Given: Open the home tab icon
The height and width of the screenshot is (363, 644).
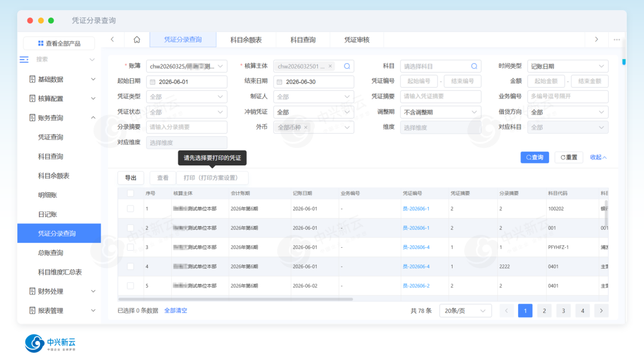Looking at the screenshot, I should coord(137,39).
